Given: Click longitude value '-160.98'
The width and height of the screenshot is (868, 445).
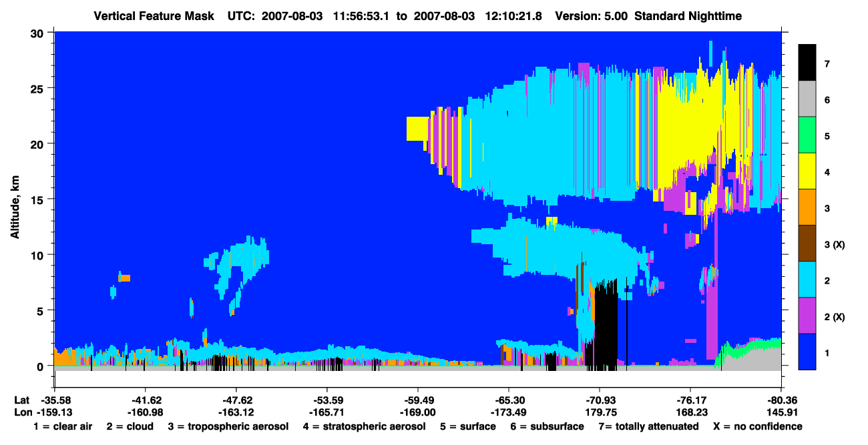Looking at the screenshot, I should click(145, 413).
